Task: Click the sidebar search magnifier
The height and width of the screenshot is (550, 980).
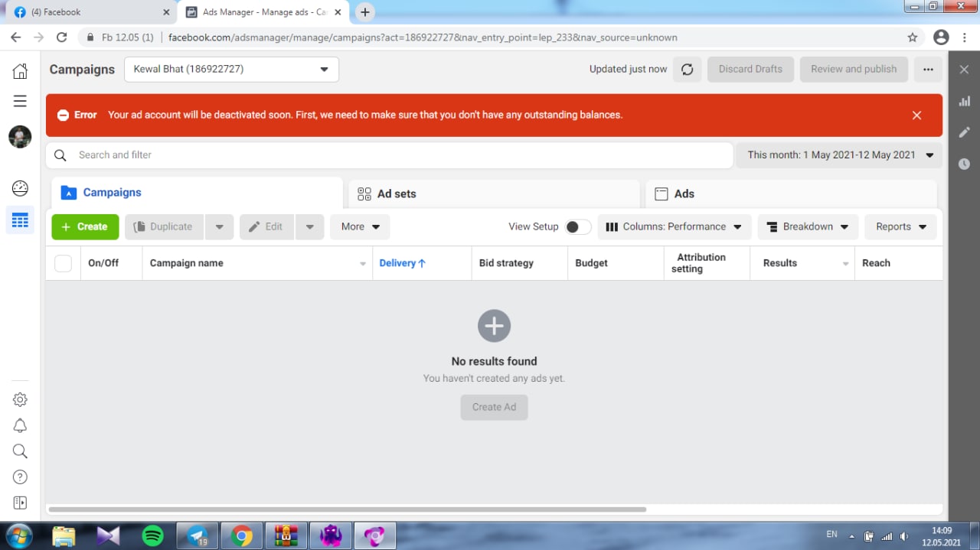Action: point(20,451)
